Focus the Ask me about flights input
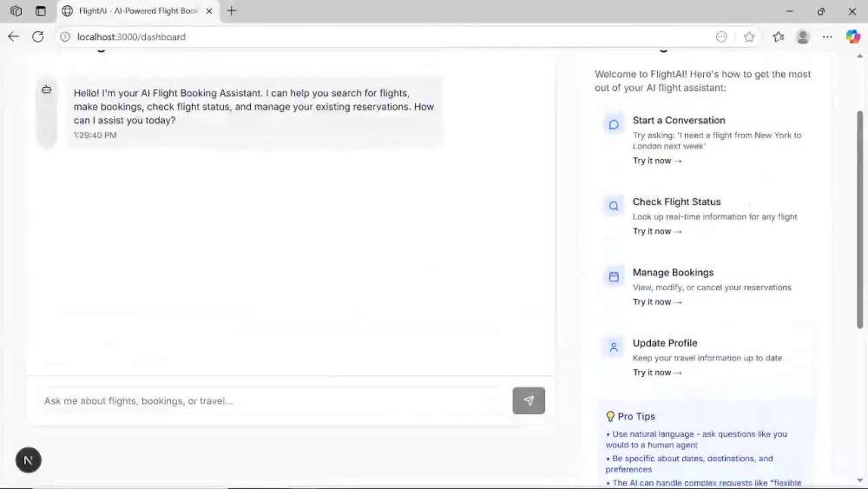Viewport: 868px width, 489px height. [271, 400]
